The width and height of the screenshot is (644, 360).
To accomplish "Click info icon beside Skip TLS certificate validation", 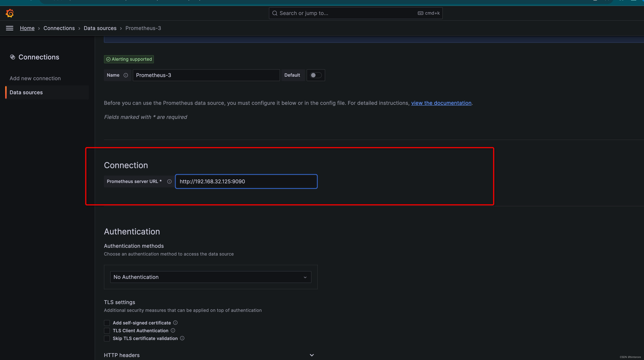I will (182, 338).
